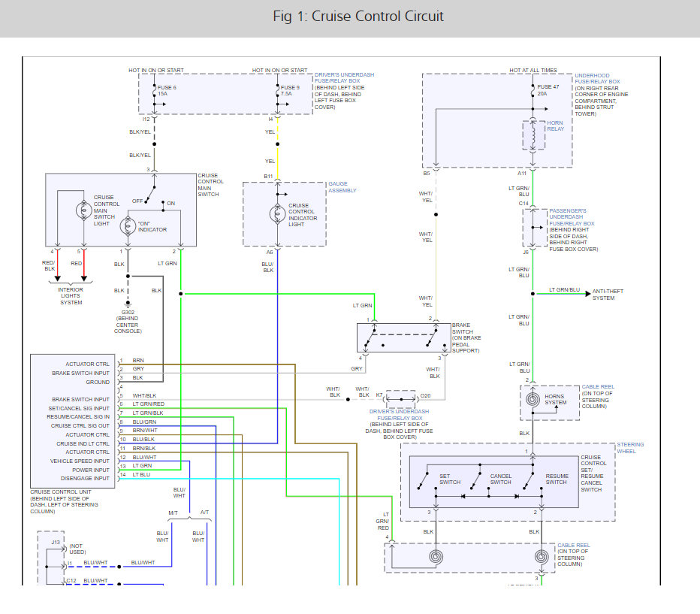
Task: Click the BRN wire label at pin 1
Action: 138,361
